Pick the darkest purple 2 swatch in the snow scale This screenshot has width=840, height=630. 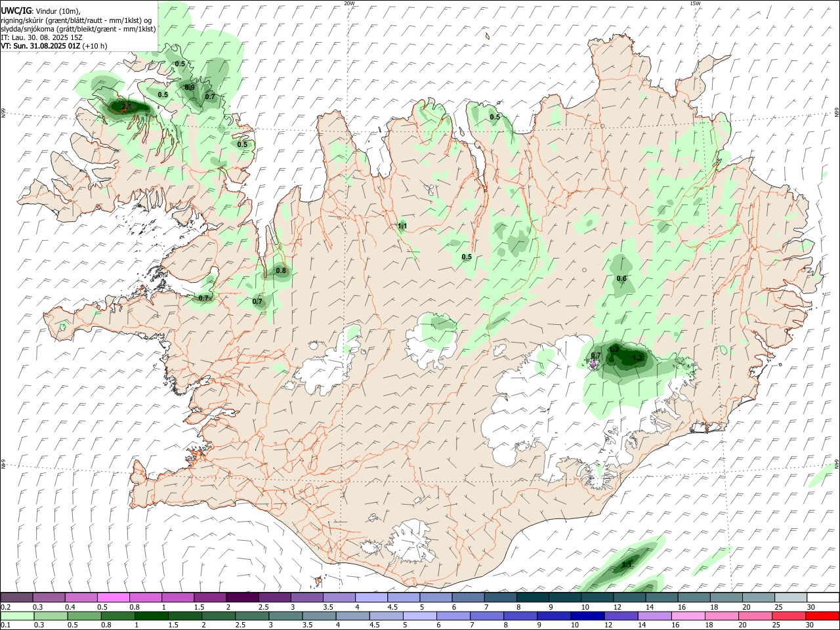coord(242,597)
